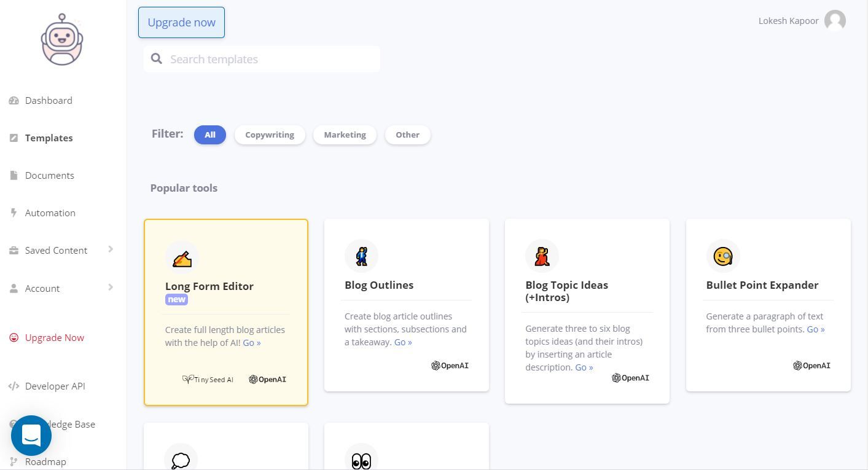Enable the Marketing filter

[x=345, y=135]
